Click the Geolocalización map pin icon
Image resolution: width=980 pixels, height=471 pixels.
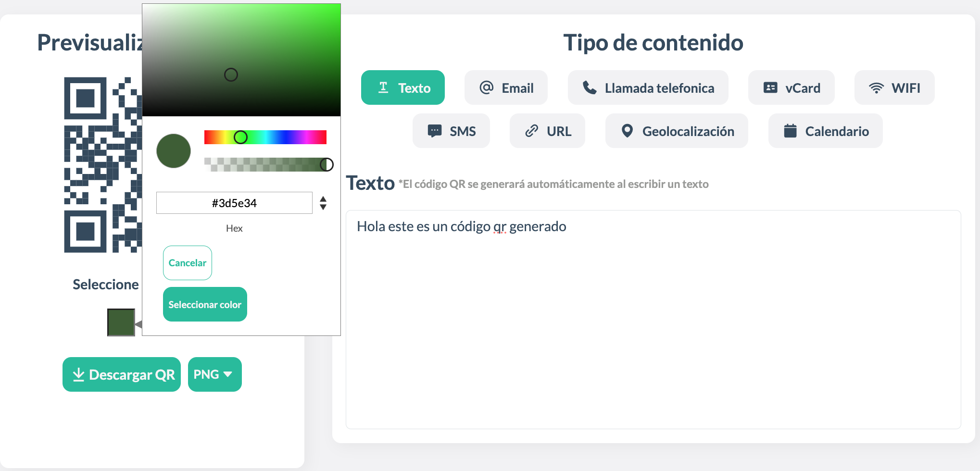pyautogui.click(x=627, y=131)
